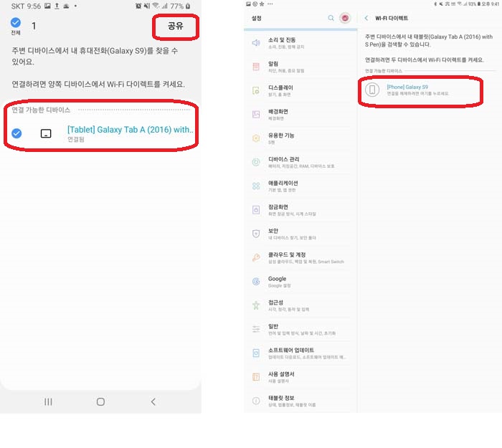
Task: Tap the Wi-Fi 다이렉트 title text
Action: pyautogui.click(x=392, y=18)
